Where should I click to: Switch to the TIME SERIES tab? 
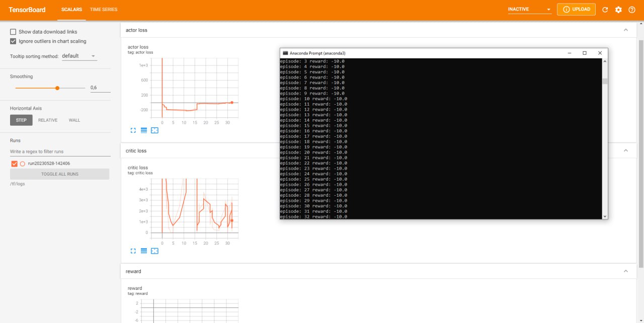pos(104,10)
